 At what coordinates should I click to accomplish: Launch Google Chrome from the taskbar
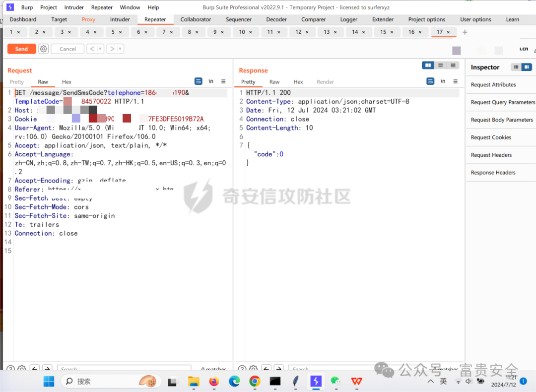point(255,381)
